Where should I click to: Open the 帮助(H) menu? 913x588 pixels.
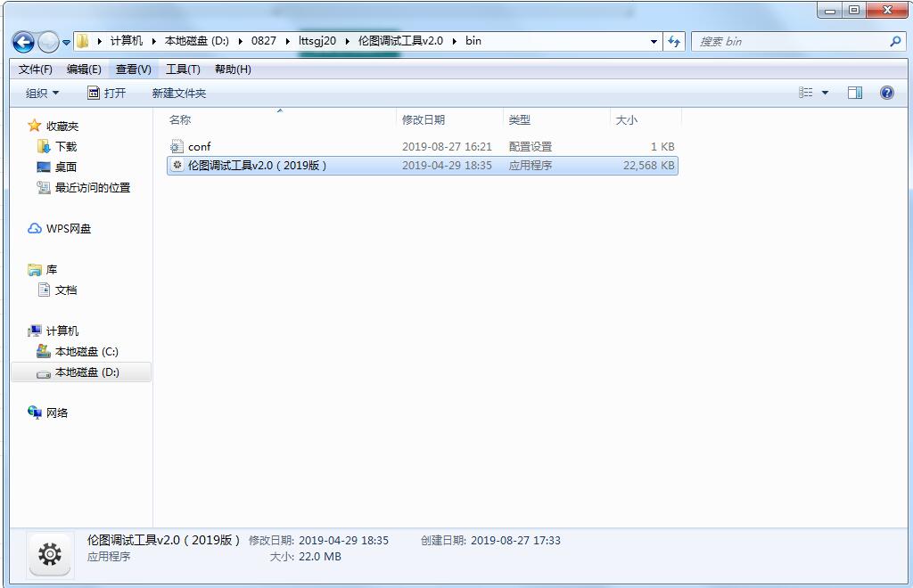(233, 69)
